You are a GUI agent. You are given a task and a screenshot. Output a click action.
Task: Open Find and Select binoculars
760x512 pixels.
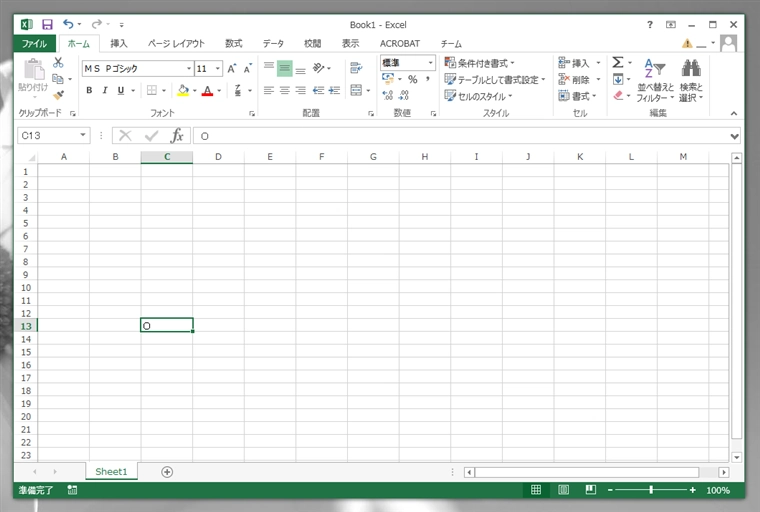[691, 80]
